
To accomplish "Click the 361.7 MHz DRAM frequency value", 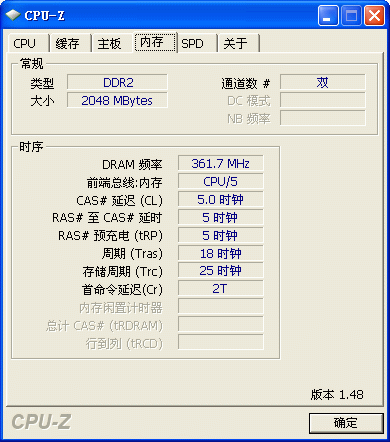I will click(220, 163).
